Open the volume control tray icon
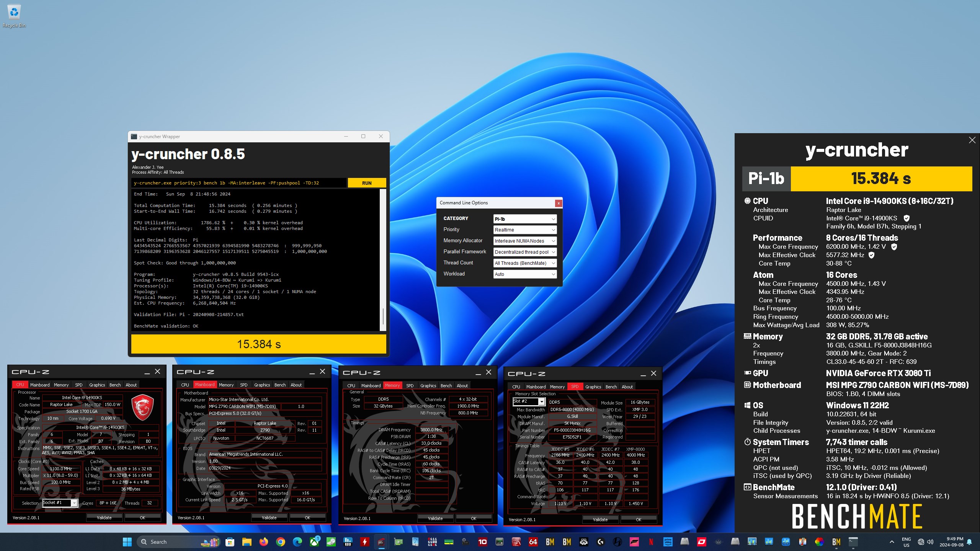The width and height of the screenshot is (980, 551). click(x=930, y=542)
